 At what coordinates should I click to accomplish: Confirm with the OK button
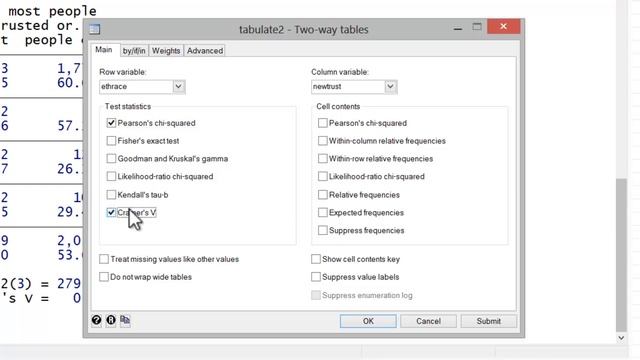point(368,321)
